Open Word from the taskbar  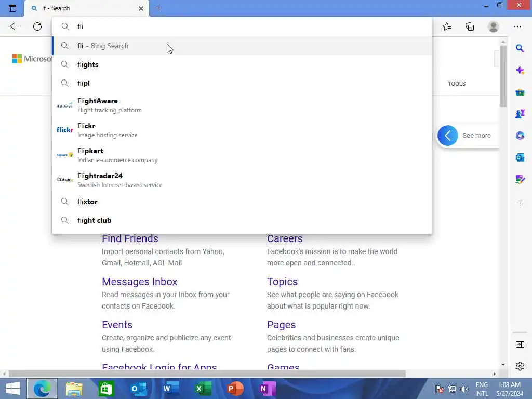click(170, 389)
